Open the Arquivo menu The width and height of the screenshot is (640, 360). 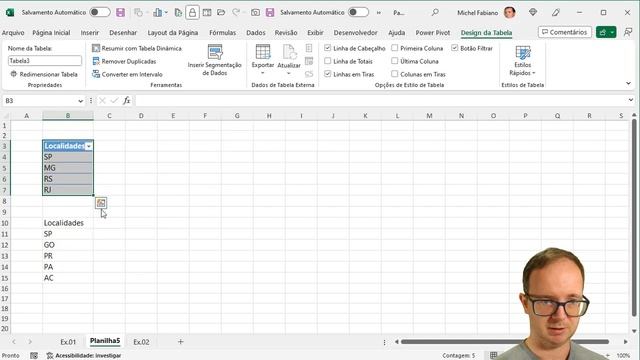[x=13, y=33]
